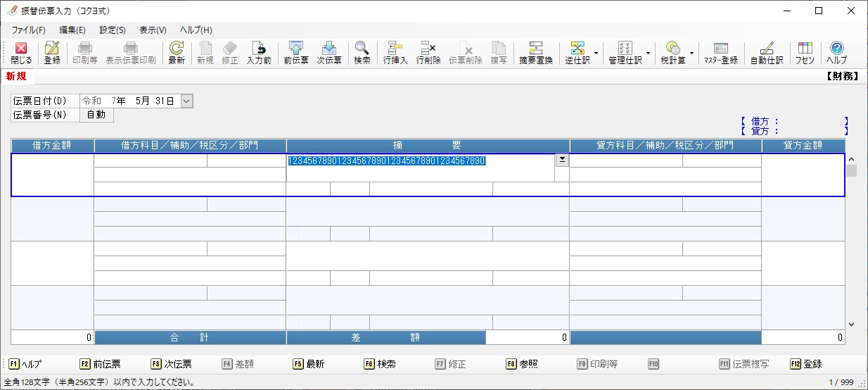
Task: Click the 閉じる toolbar icon
Action: (x=21, y=54)
